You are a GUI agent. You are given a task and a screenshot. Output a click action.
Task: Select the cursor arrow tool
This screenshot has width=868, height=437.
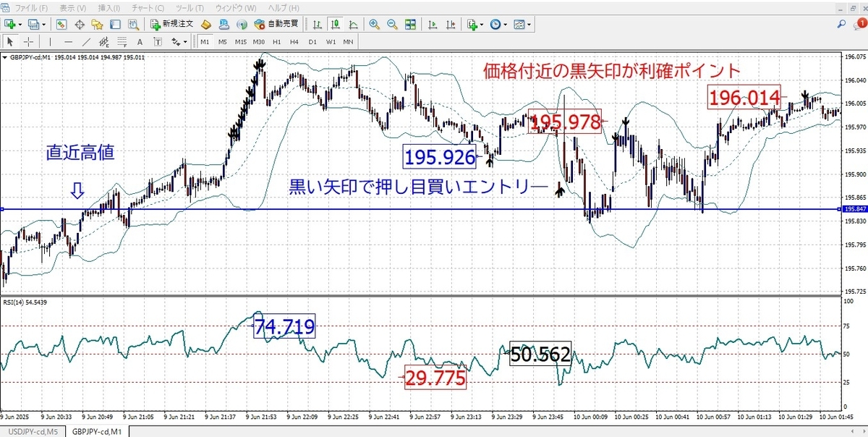pyautogui.click(x=10, y=41)
